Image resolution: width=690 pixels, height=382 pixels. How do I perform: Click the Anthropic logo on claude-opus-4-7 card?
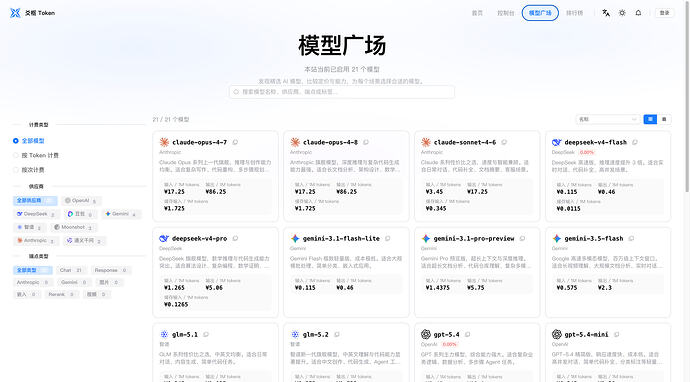(x=164, y=142)
